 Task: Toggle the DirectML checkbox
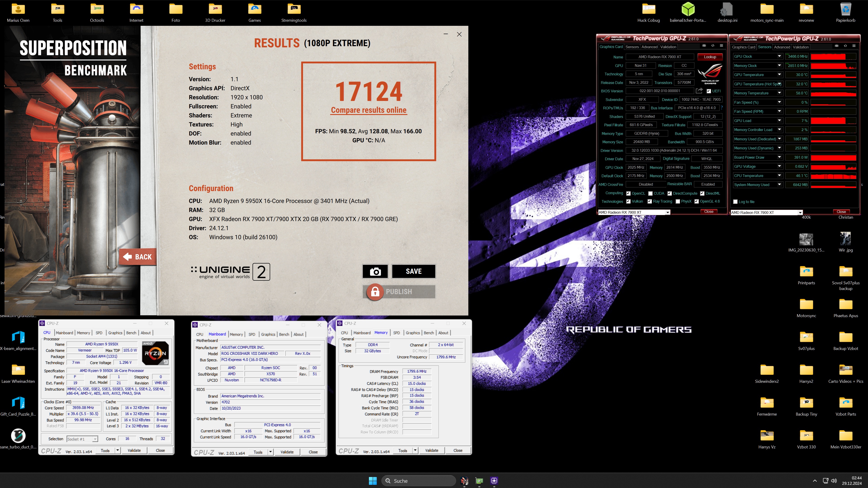pyautogui.click(x=702, y=194)
